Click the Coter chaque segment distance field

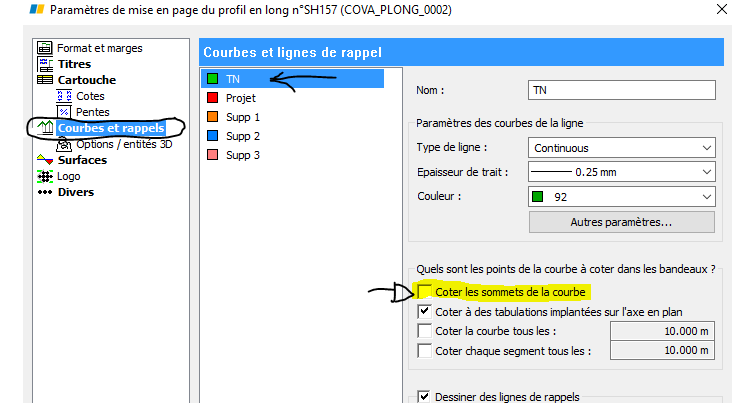pyautogui.click(x=662, y=350)
